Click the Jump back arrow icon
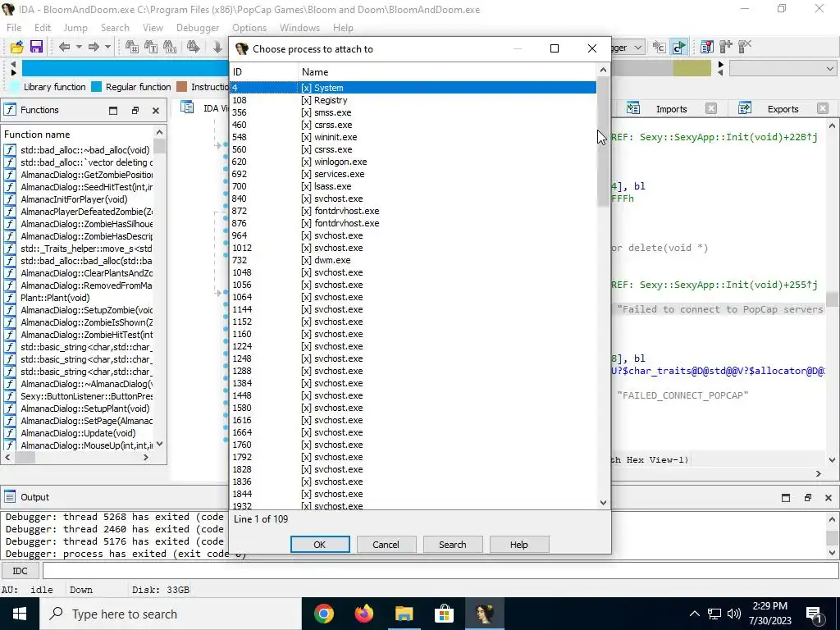The width and height of the screenshot is (840, 630). coord(64,47)
